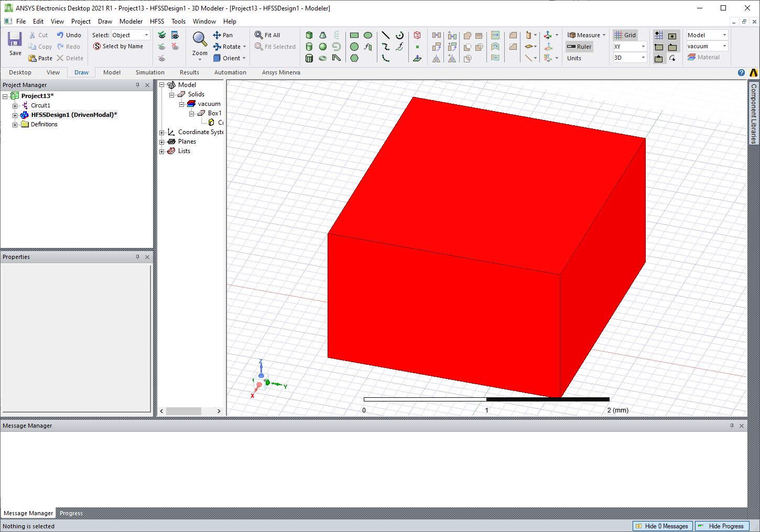Select the Draw Point tool
Viewport: 760px width, 532px height.
point(417,47)
